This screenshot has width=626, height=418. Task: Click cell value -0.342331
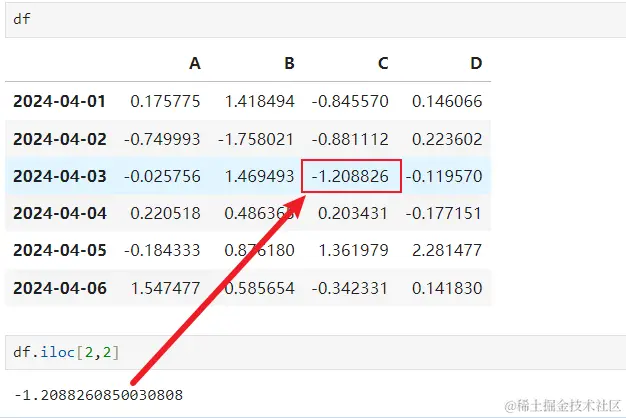tap(350, 288)
